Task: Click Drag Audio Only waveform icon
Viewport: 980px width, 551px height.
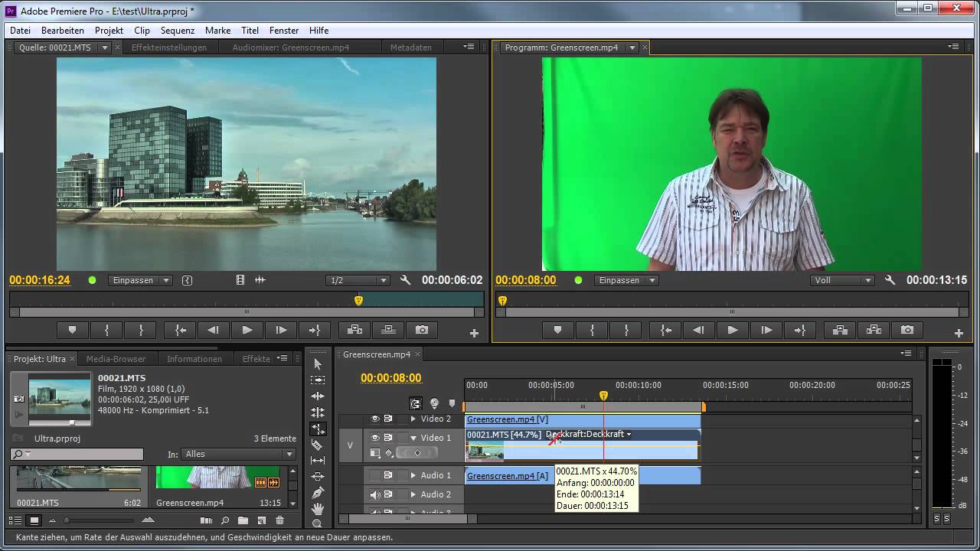Action: [x=260, y=280]
